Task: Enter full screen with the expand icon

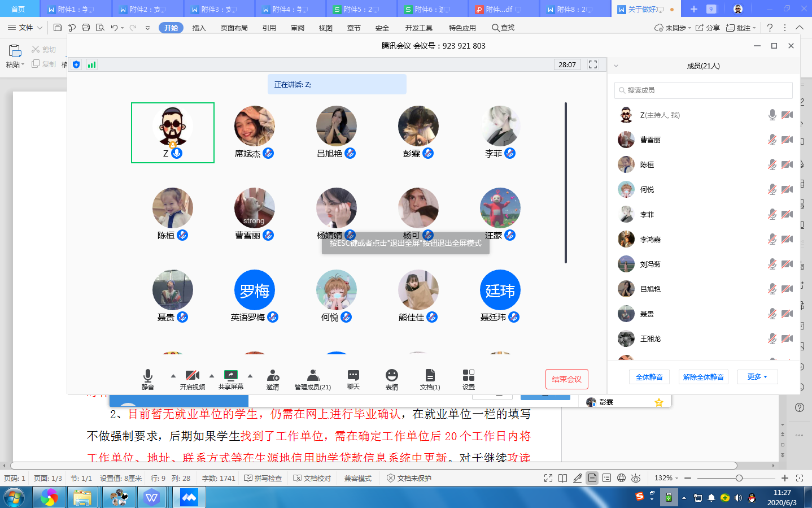Action: pyautogui.click(x=593, y=64)
